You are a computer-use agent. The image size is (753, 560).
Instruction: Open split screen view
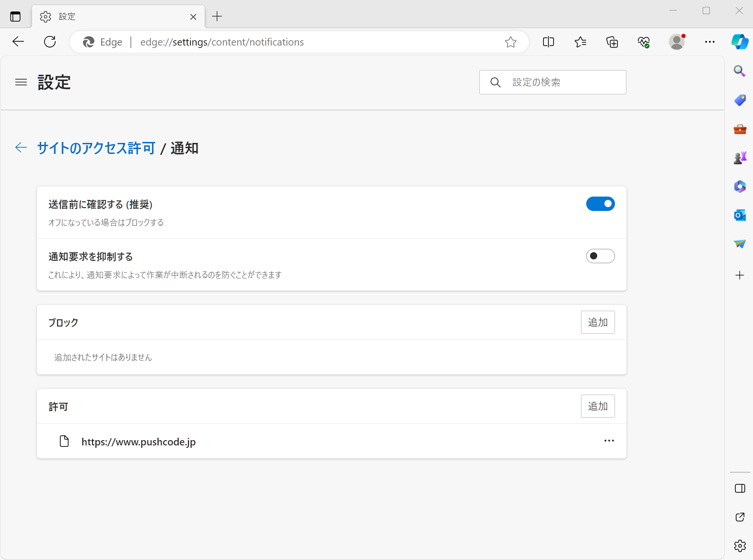point(548,42)
